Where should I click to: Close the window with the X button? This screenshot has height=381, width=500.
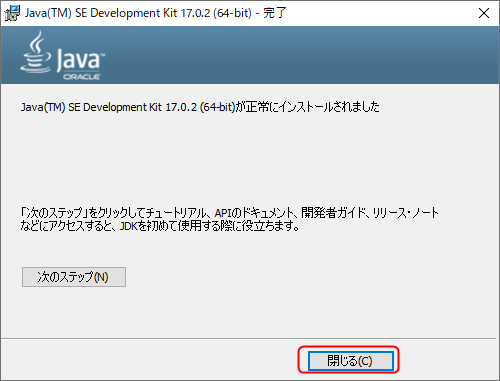[484, 13]
